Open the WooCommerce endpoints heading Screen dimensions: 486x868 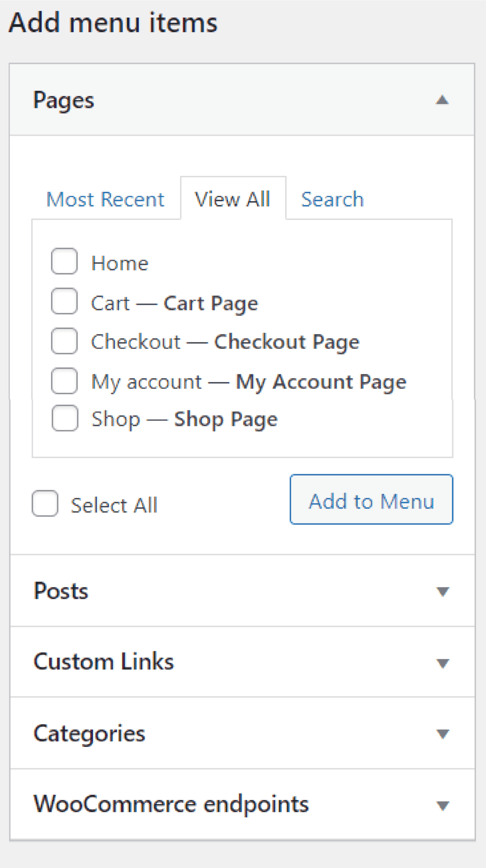pos(171,804)
